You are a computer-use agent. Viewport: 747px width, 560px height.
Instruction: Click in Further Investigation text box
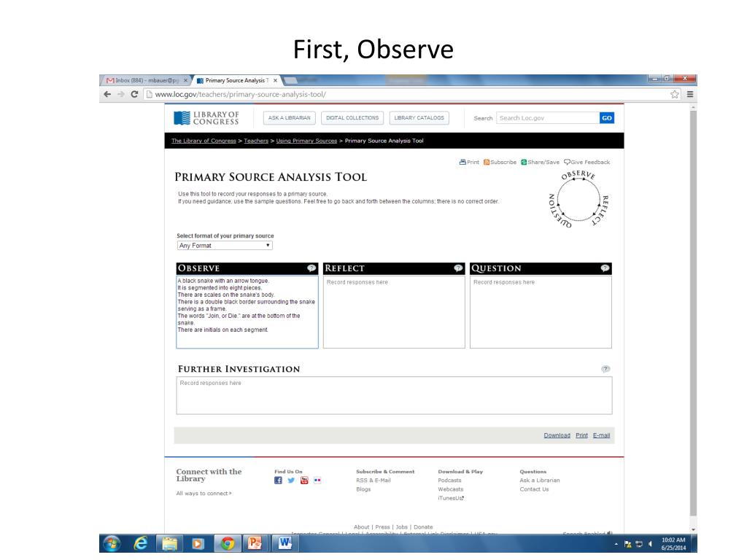[394, 395]
